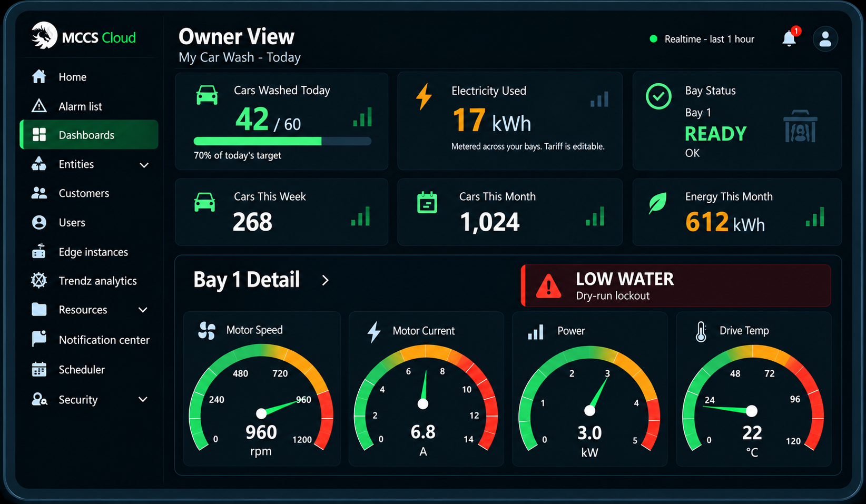Click the Scheduler calendar icon
Screen dimensions: 866x504
pyautogui.click(x=39, y=369)
